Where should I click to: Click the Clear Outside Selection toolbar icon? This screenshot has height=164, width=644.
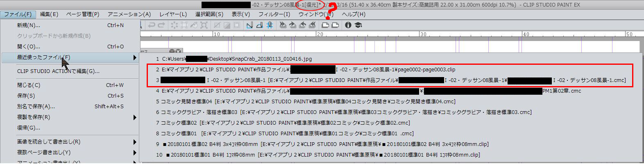tap(184, 25)
